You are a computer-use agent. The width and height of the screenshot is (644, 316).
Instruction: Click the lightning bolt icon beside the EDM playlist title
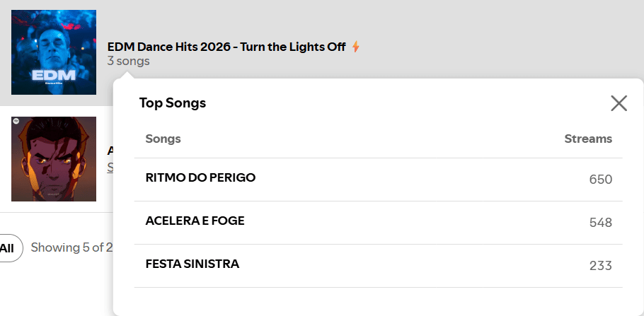[x=356, y=47]
